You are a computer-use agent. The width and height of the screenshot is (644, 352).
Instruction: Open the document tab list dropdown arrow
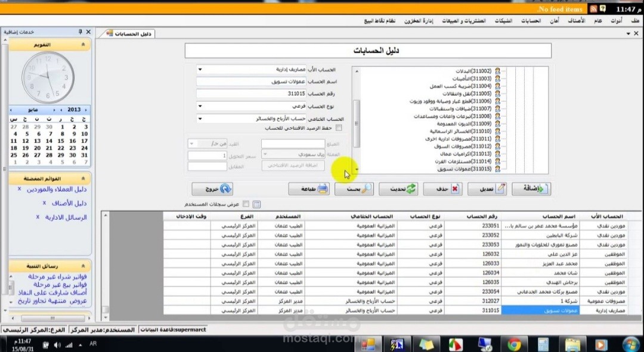click(x=629, y=33)
